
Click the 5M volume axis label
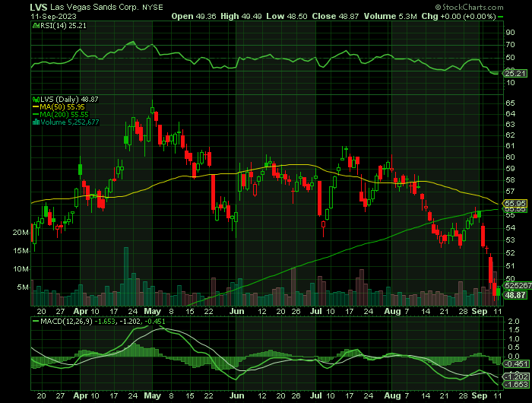pyautogui.click(x=23, y=287)
